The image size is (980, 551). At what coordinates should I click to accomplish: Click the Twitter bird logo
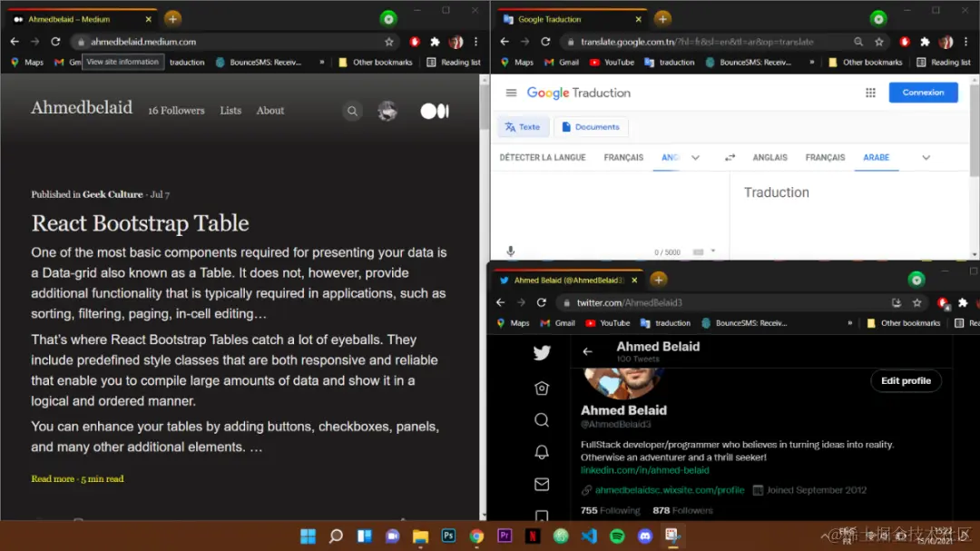pyautogui.click(x=542, y=353)
